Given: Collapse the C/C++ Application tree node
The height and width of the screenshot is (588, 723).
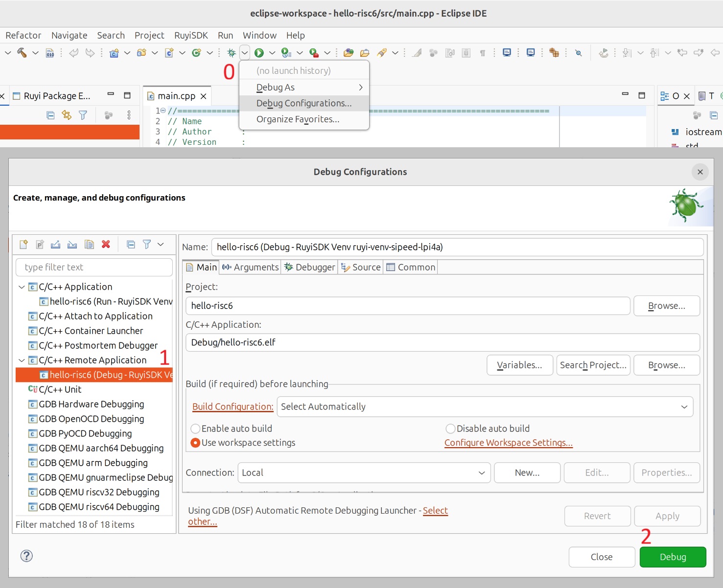Looking at the screenshot, I should tap(22, 287).
